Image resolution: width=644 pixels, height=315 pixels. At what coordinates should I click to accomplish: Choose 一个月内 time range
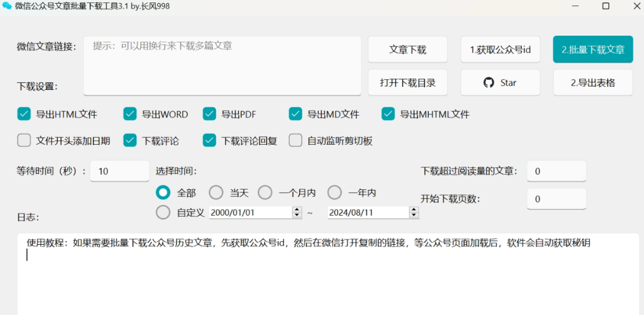click(265, 192)
